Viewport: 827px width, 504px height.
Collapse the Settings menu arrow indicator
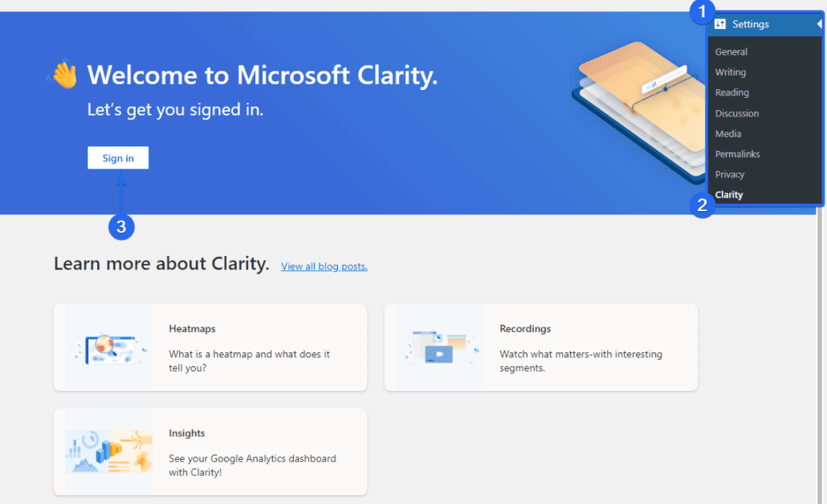[819, 24]
